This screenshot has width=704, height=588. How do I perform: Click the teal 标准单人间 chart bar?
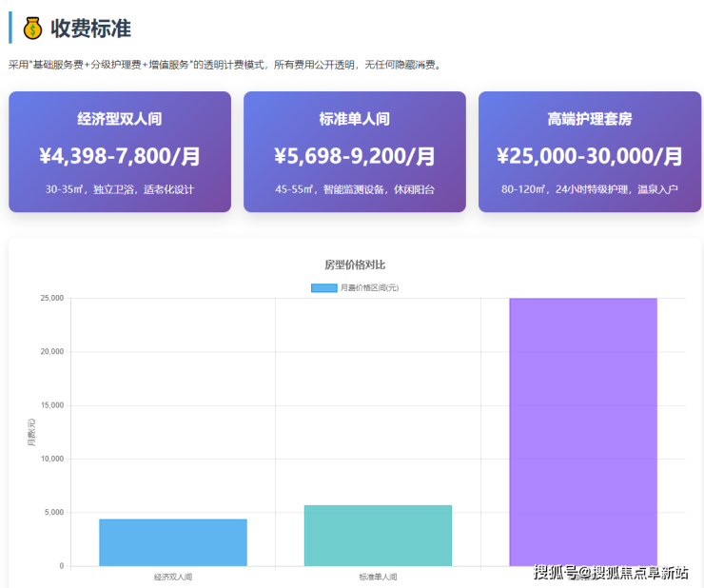[378, 536]
